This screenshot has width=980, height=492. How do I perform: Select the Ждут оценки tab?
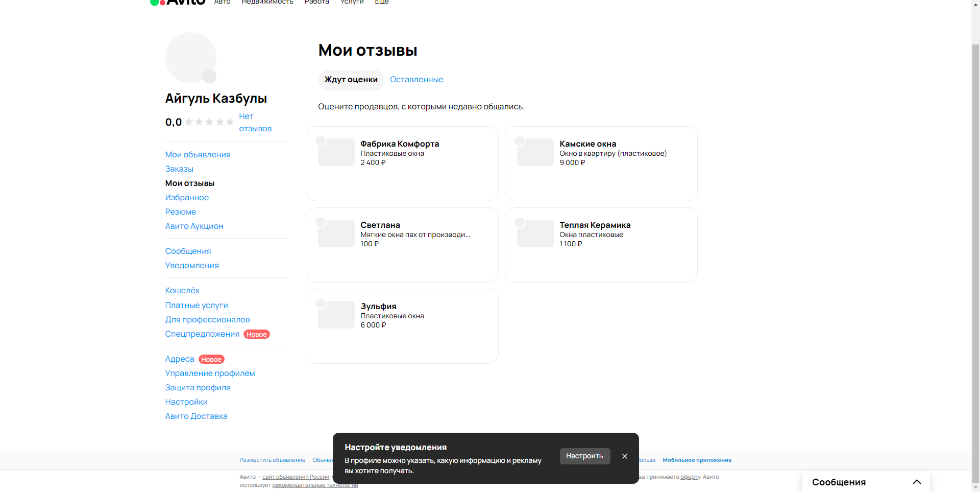[x=351, y=80]
